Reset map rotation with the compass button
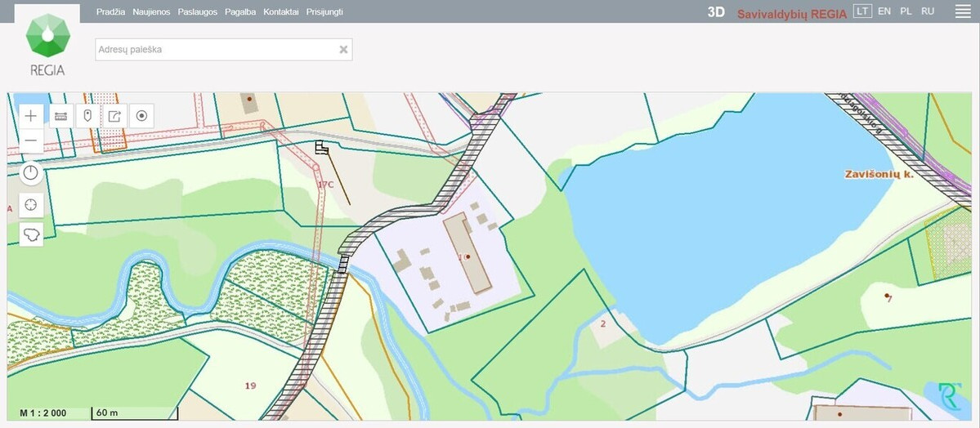The width and height of the screenshot is (980, 428). click(x=31, y=173)
